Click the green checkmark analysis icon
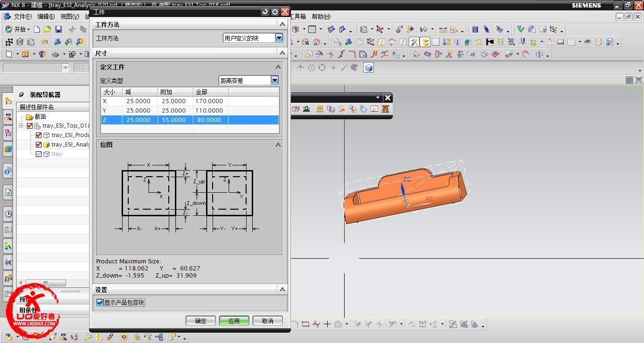 [x=521, y=29]
